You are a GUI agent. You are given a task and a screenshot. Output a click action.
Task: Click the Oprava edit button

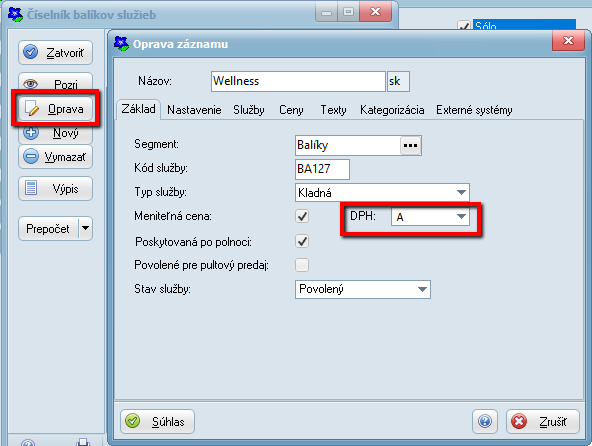(55, 109)
